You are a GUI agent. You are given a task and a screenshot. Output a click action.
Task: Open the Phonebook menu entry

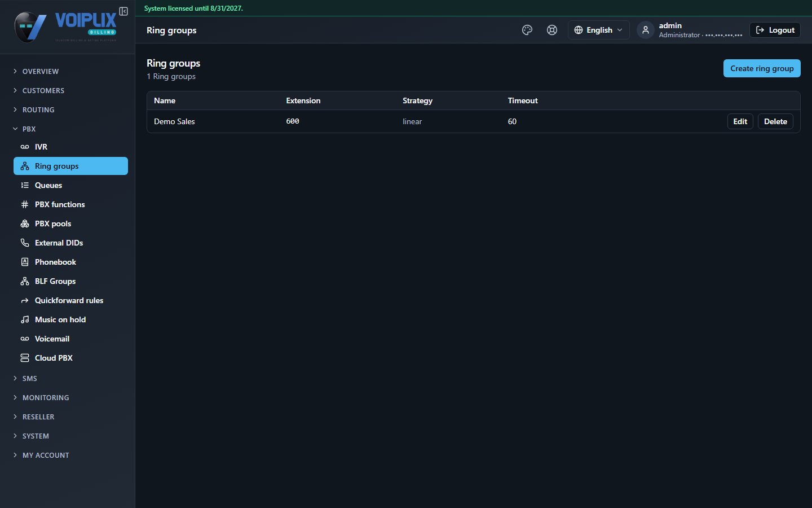click(70, 262)
